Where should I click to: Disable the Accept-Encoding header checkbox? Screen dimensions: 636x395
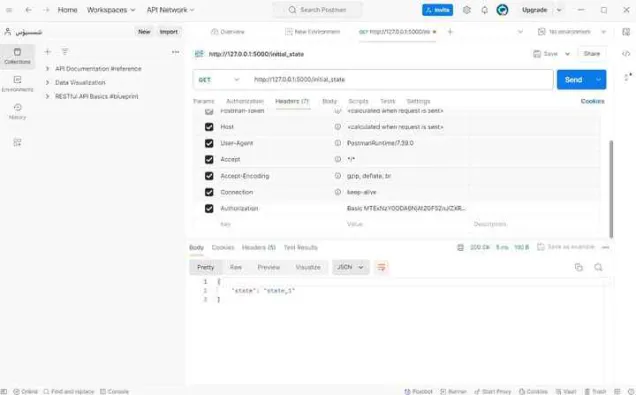point(209,176)
